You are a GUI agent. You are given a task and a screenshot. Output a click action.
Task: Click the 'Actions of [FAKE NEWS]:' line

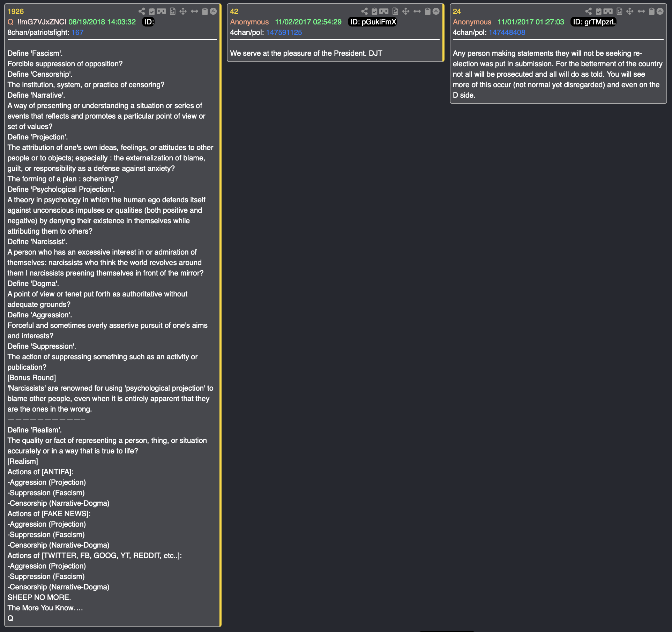(49, 514)
